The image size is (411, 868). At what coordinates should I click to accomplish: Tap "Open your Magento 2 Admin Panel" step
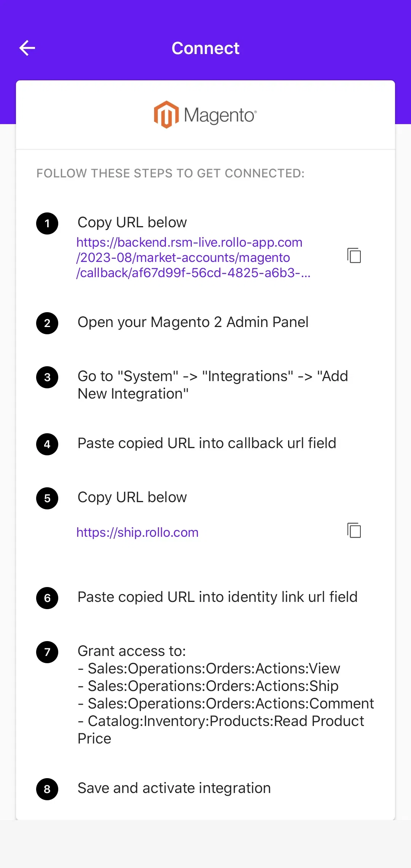193,322
